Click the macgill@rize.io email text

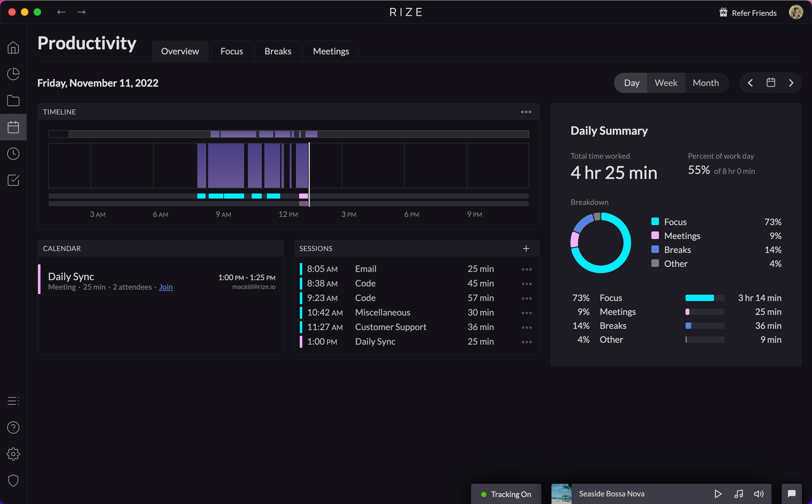click(254, 287)
